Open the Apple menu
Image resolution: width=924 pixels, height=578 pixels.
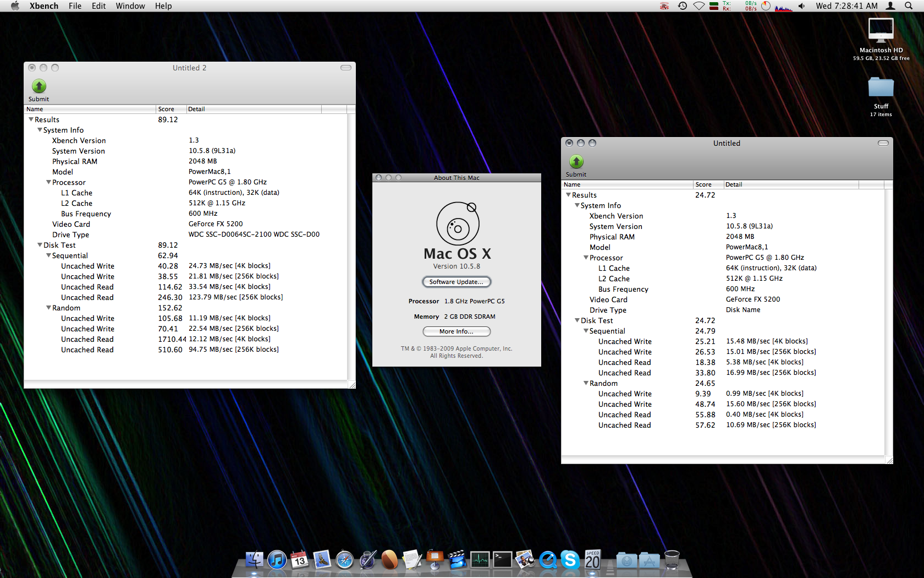(x=15, y=6)
